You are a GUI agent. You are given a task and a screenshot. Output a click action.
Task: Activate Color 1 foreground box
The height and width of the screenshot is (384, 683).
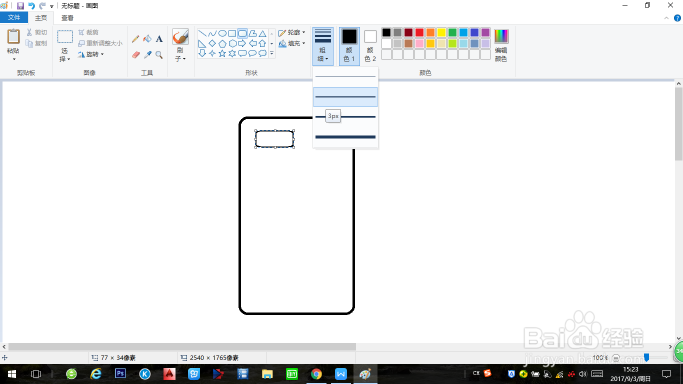pyautogui.click(x=349, y=46)
